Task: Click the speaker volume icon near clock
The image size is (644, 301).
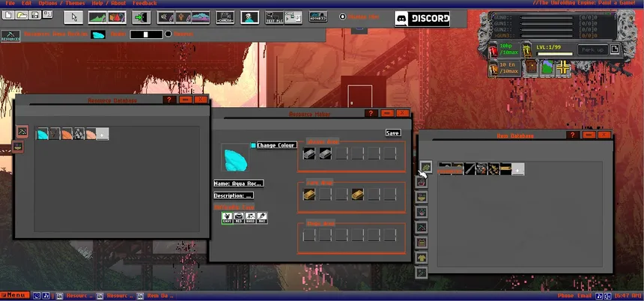Action: (607, 296)
